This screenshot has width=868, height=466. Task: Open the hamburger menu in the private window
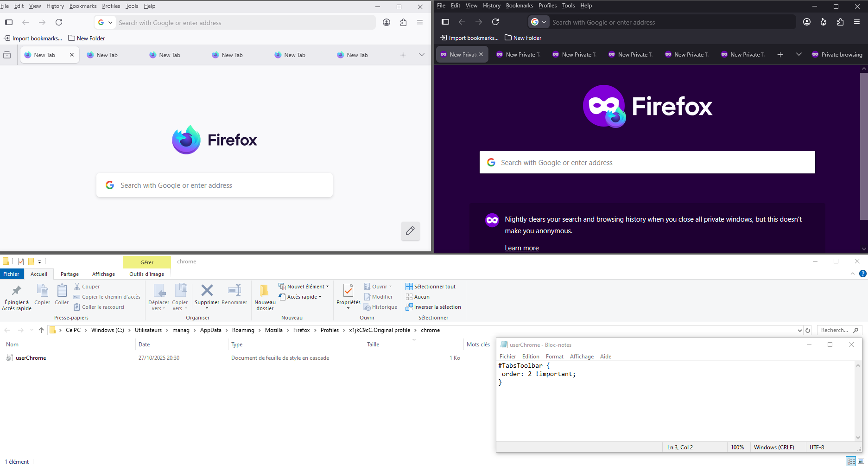(x=857, y=22)
